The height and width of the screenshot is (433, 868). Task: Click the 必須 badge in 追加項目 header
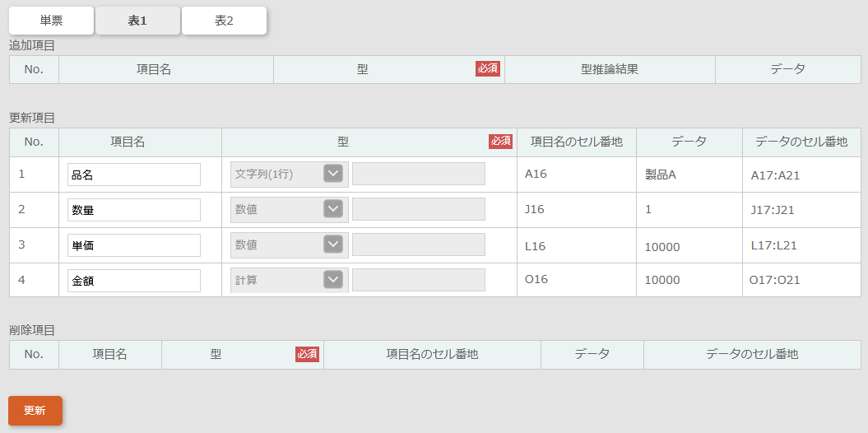tap(488, 68)
